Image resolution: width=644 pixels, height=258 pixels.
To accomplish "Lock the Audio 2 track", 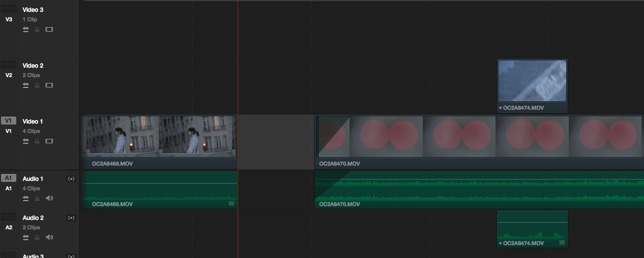I will (37, 237).
